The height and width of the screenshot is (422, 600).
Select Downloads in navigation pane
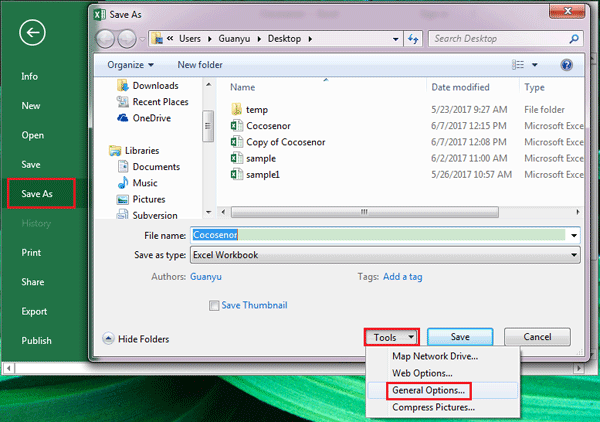[x=155, y=86]
